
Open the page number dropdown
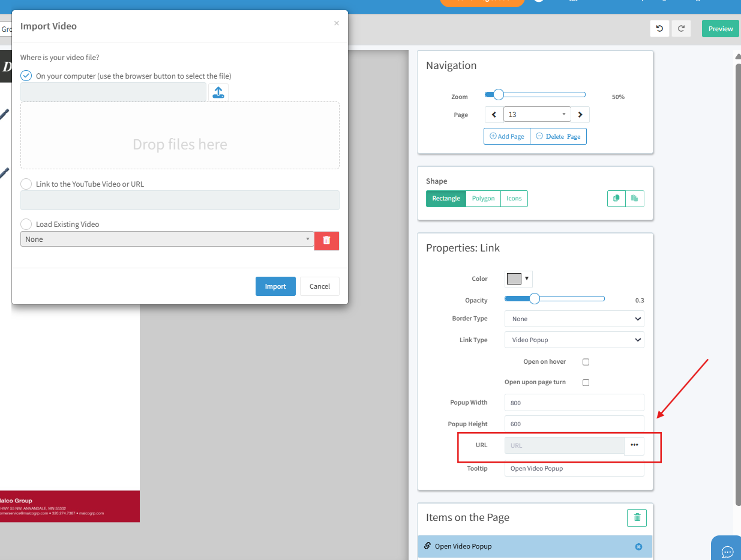tap(537, 115)
